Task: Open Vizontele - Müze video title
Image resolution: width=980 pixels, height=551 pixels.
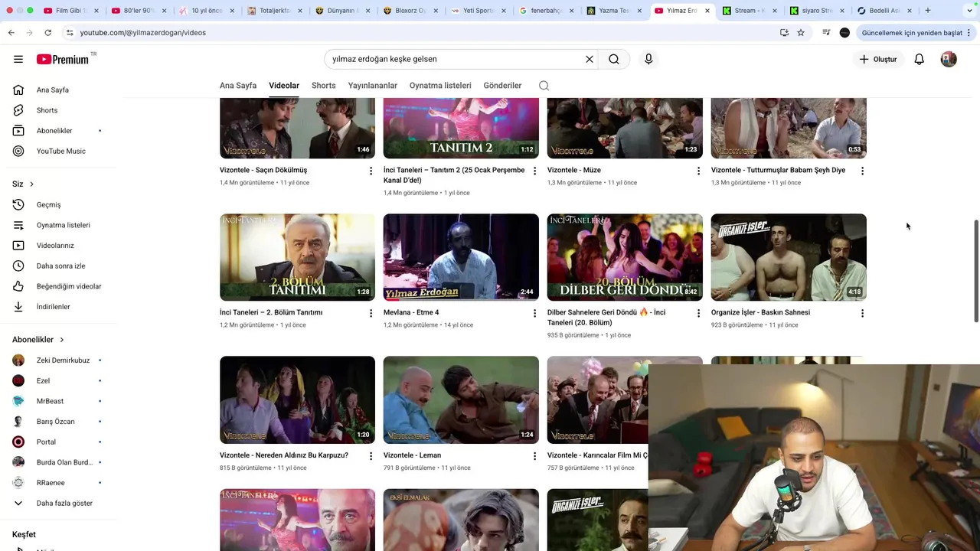Action: tap(574, 170)
